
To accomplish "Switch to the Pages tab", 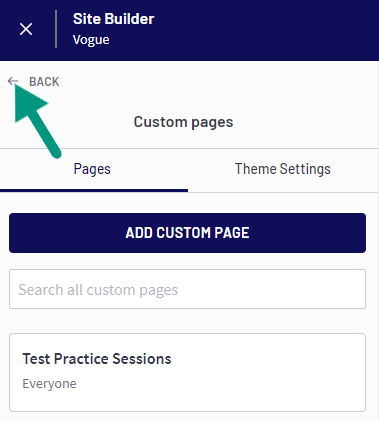I will pyautogui.click(x=94, y=170).
